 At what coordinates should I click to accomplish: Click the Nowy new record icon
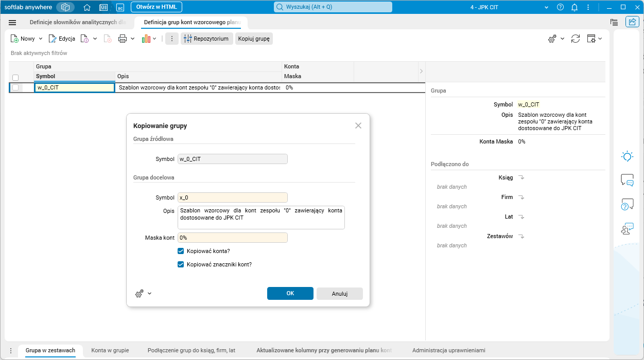[15, 39]
